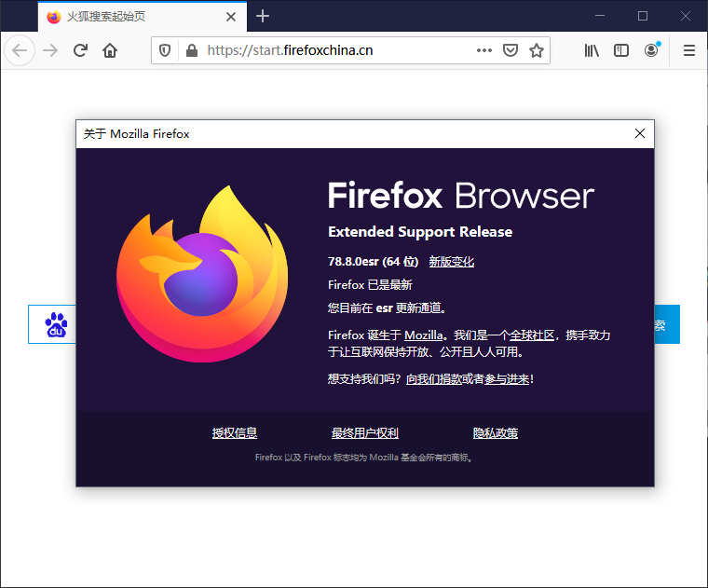Open the 新版变化 link
708x588 pixels.
point(451,262)
